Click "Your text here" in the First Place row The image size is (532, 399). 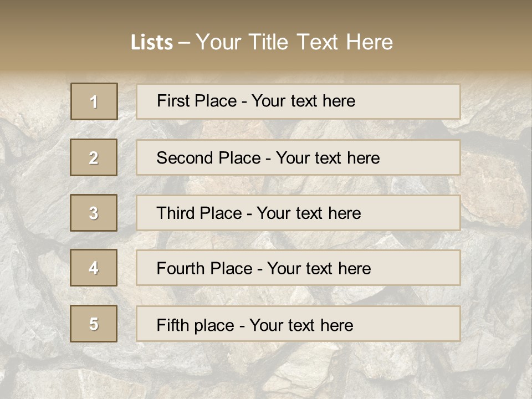pos(303,101)
